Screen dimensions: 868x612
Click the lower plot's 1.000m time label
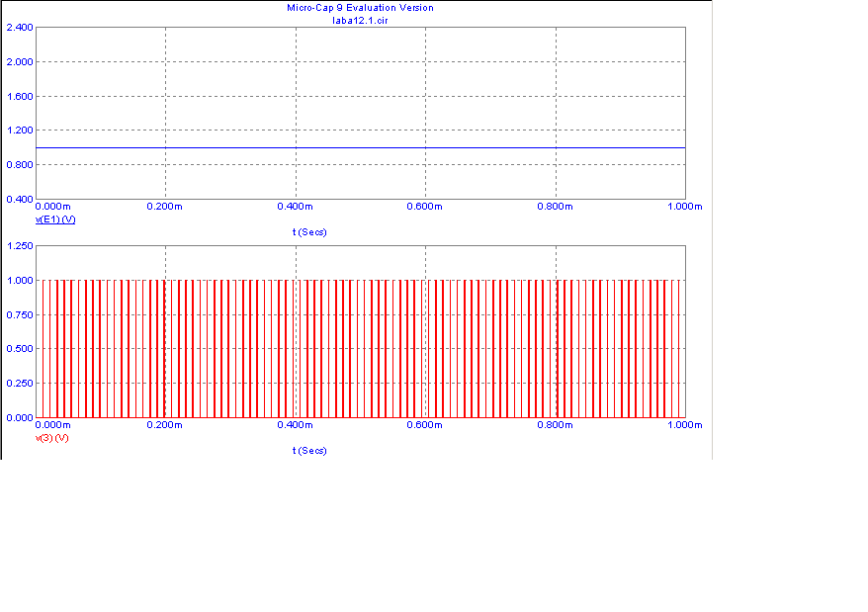coord(685,425)
